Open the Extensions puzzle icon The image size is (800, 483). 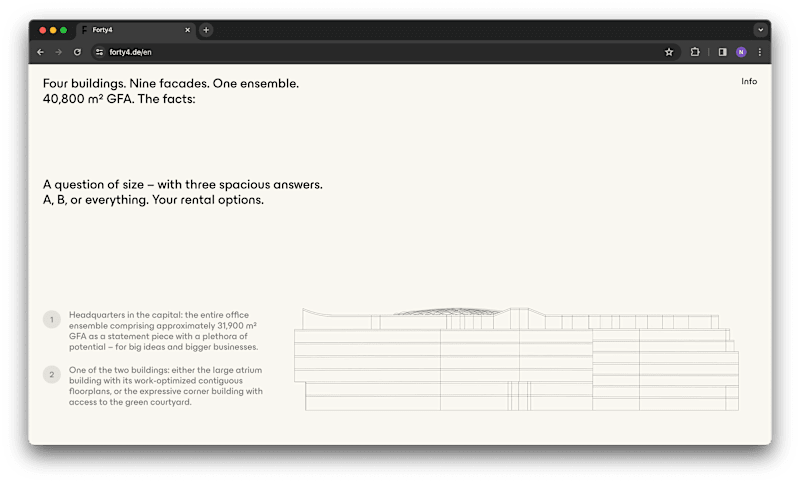pyautogui.click(x=695, y=52)
